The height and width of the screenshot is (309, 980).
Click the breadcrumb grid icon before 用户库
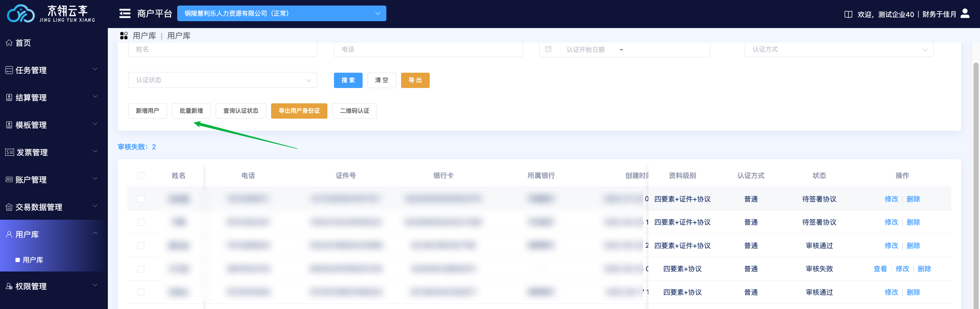pyautogui.click(x=124, y=36)
